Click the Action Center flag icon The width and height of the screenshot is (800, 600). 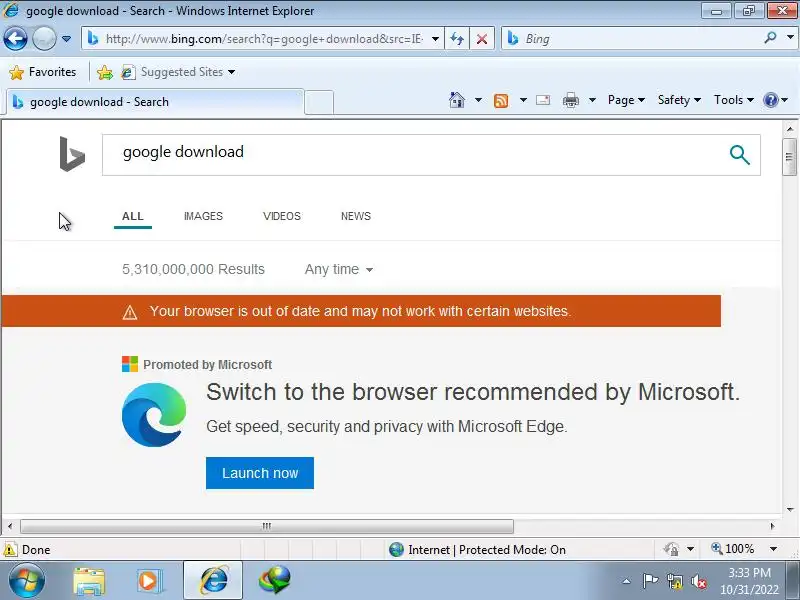(650, 581)
